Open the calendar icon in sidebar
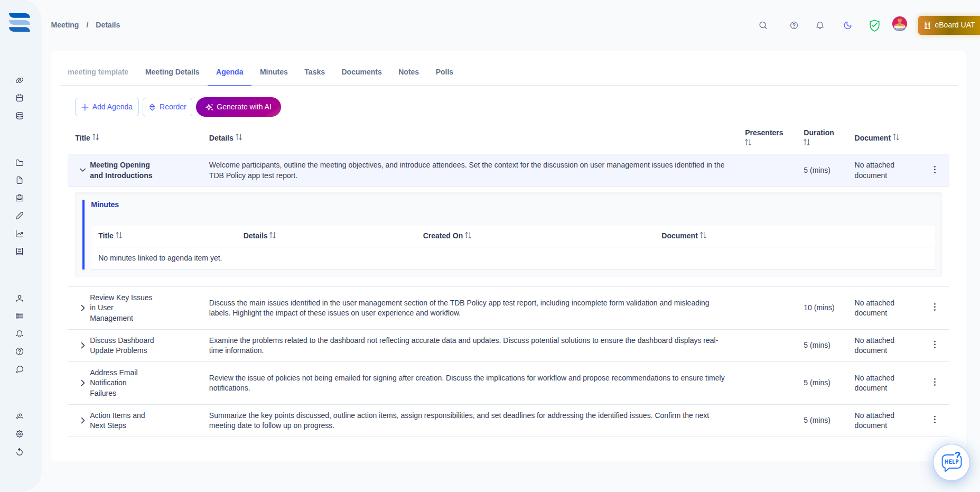This screenshot has height=492, width=980. 20,98
